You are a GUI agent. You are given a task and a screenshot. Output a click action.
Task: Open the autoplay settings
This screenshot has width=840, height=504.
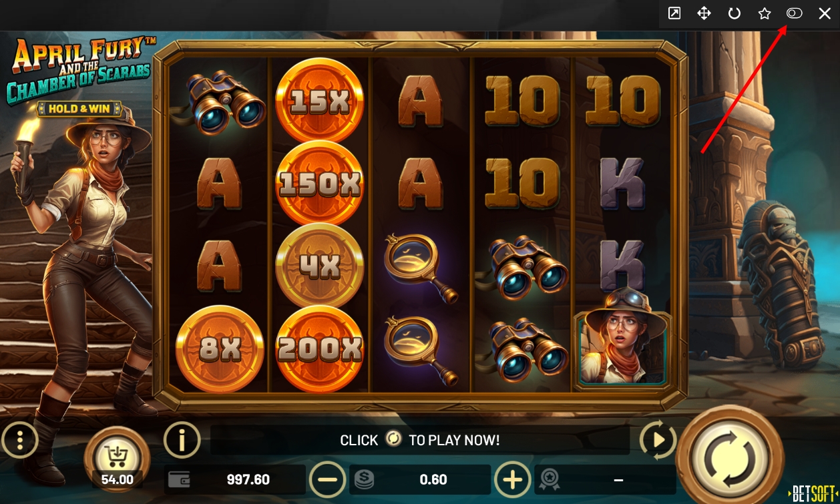(x=658, y=441)
